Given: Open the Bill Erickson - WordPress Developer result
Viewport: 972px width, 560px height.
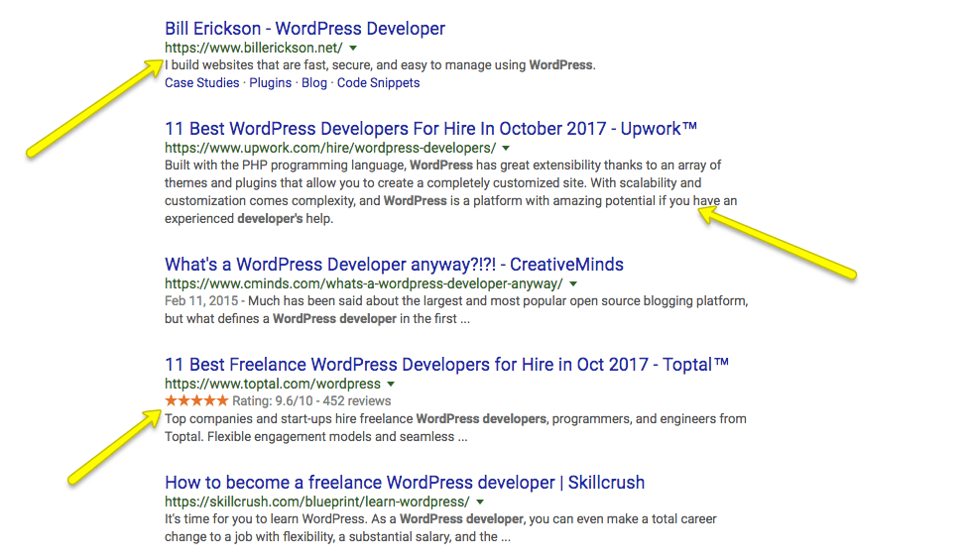Looking at the screenshot, I should click(x=304, y=29).
